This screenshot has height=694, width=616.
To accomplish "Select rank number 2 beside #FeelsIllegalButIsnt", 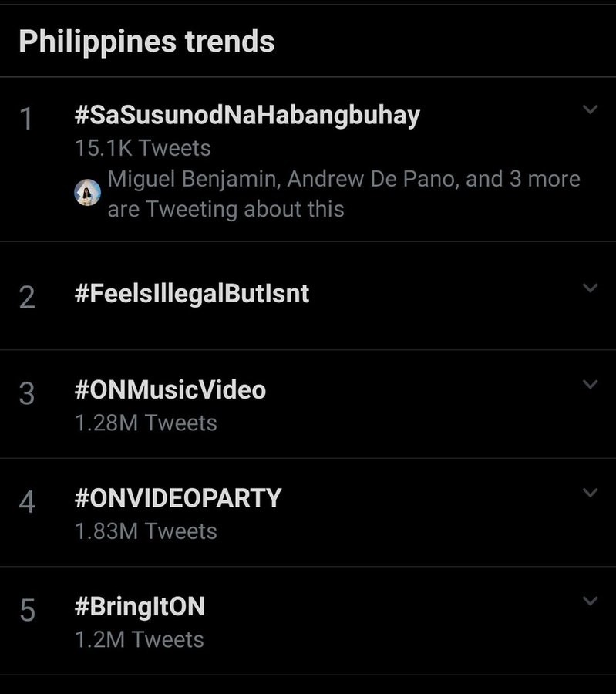I will (27, 297).
